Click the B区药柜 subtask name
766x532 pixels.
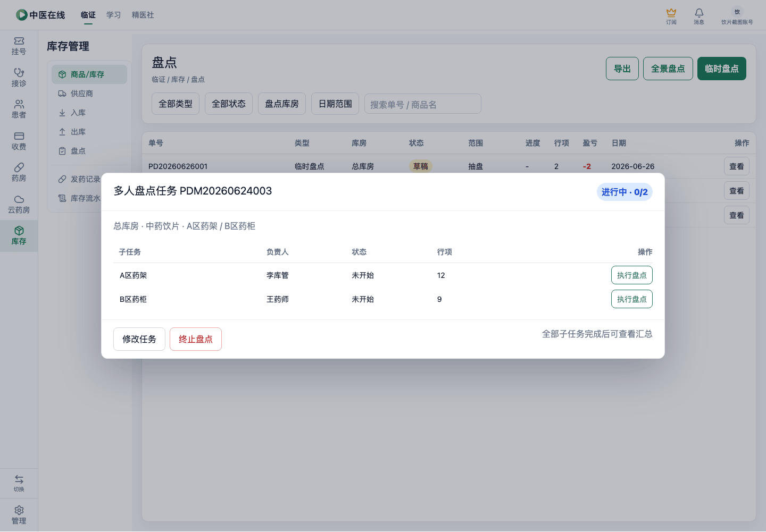tap(133, 299)
